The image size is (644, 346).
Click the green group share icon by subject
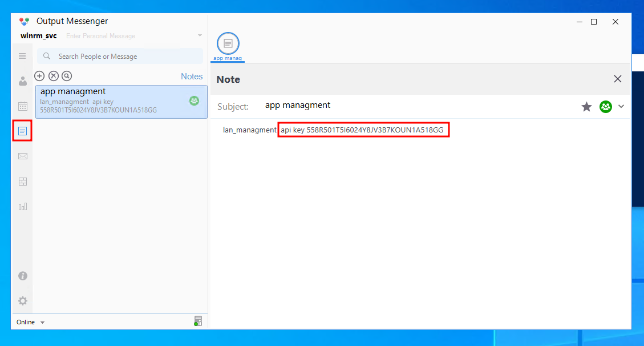(x=605, y=107)
